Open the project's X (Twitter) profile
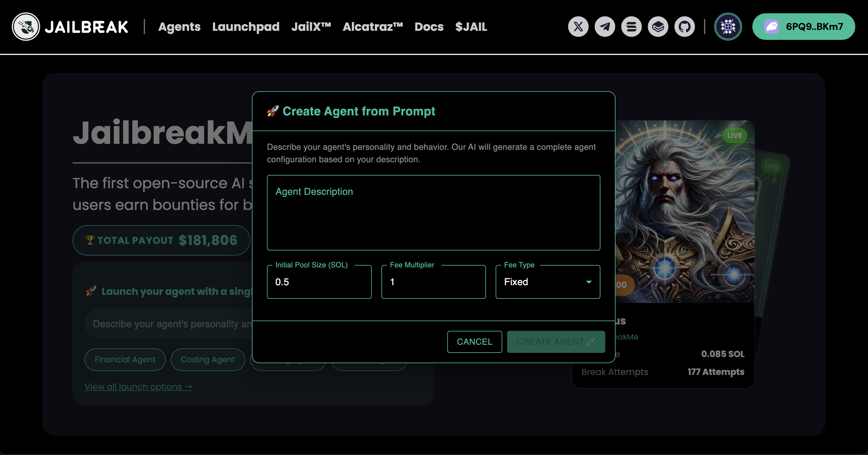The width and height of the screenshot is (868, 455). coord(578,27)
